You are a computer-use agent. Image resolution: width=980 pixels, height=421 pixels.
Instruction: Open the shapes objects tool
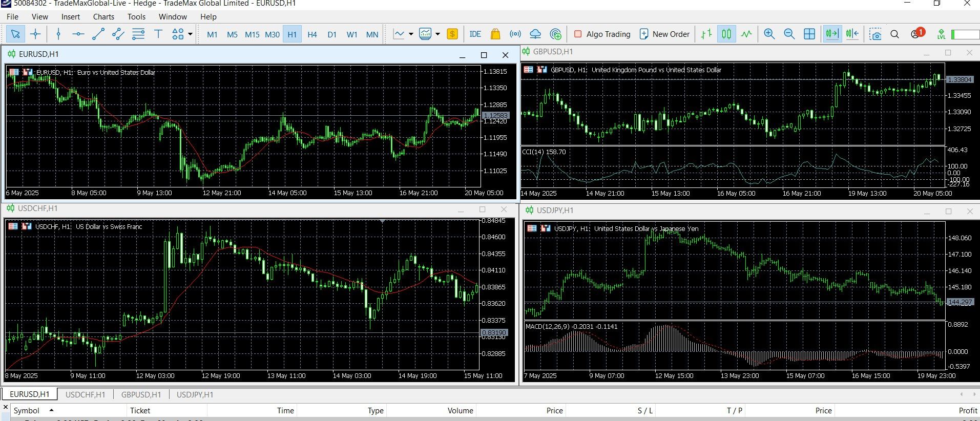(178, 34)
